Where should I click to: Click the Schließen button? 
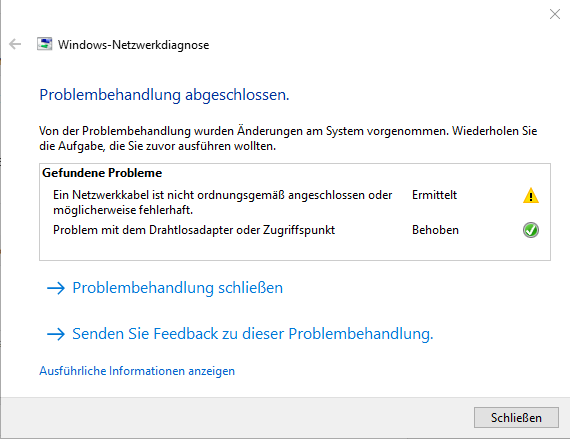tap(516, 418)
